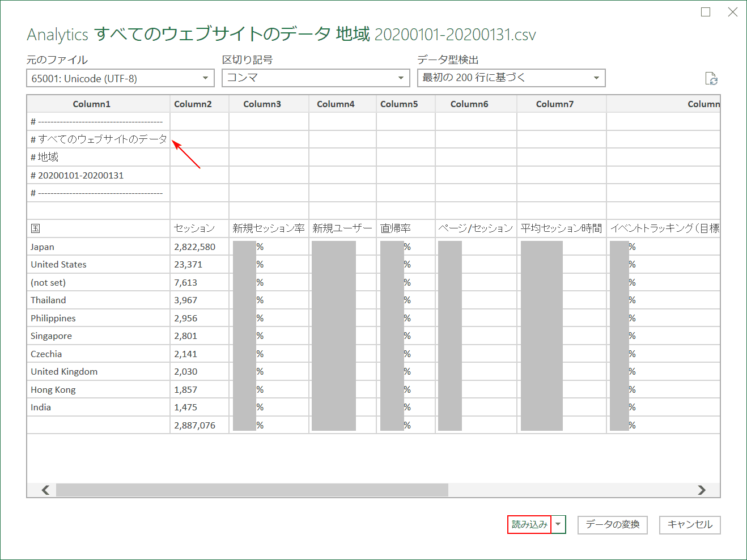Click the # 20200101-20200131 cell

[99, 175]
